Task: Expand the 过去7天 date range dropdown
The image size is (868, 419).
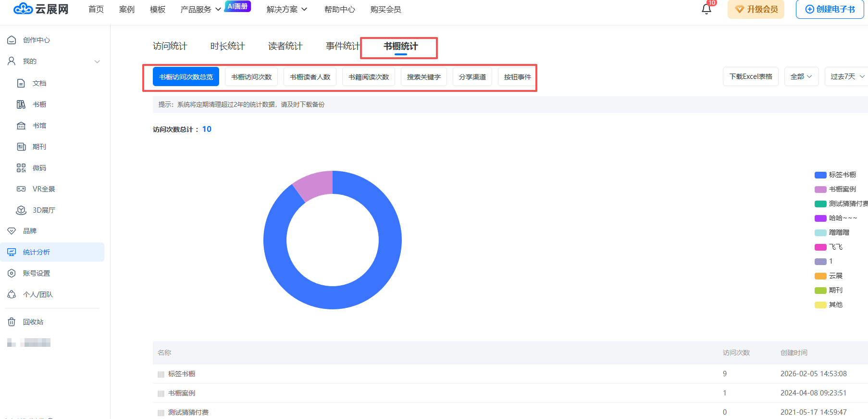Action: coord(847,76)
